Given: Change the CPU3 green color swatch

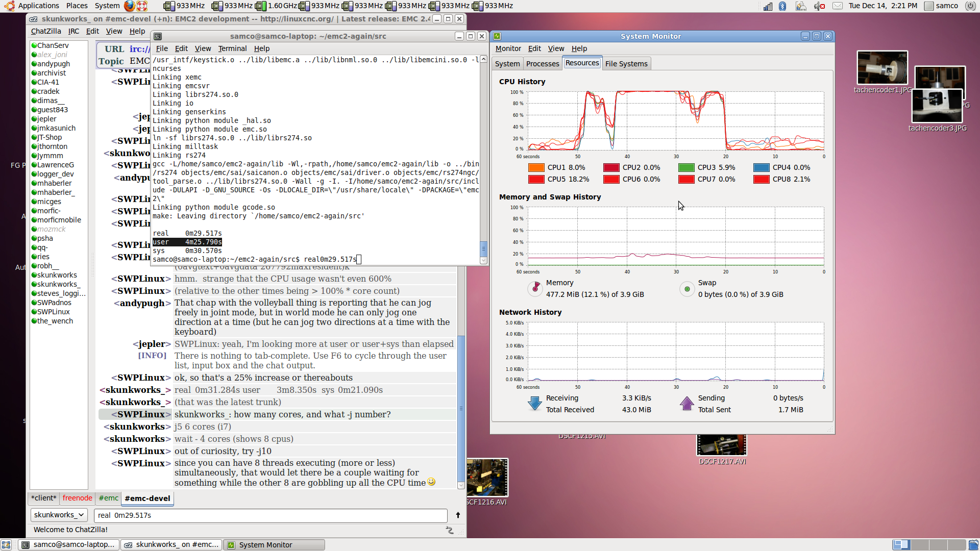Looking at the screenshot, I should (x=686, y=167).
